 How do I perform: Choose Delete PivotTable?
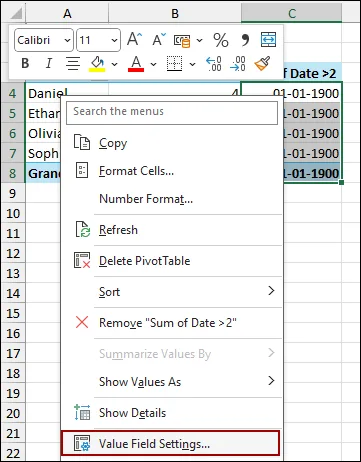point(172,261)
